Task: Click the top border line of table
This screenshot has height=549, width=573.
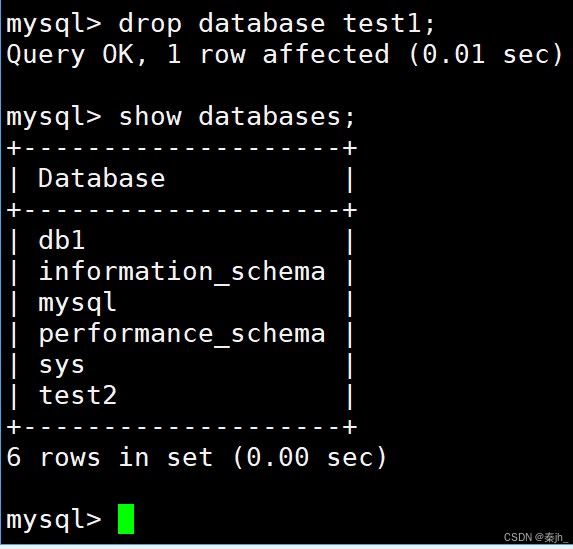Action: [x=182, y=148]
